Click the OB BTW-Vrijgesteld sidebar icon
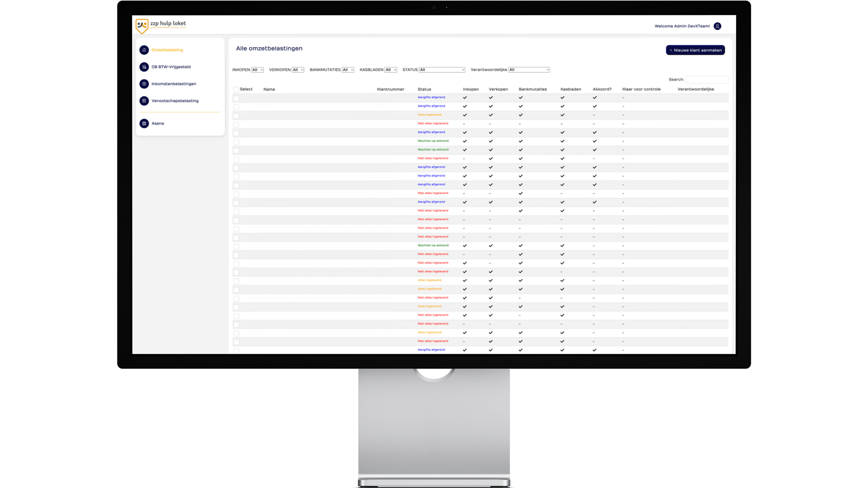The image size is (868, 488). [x=144, y=67]
